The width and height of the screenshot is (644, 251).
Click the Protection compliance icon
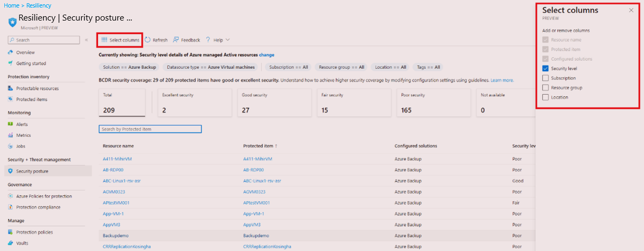coord(11,207)
